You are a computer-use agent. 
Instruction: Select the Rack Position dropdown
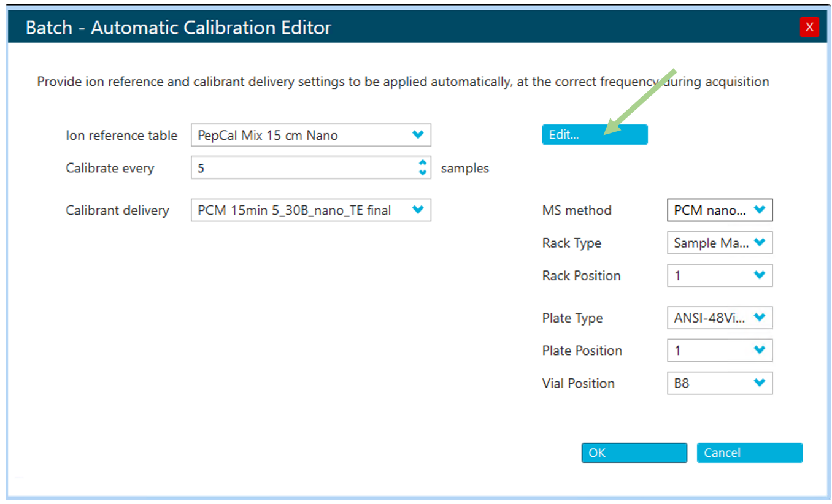719,275
